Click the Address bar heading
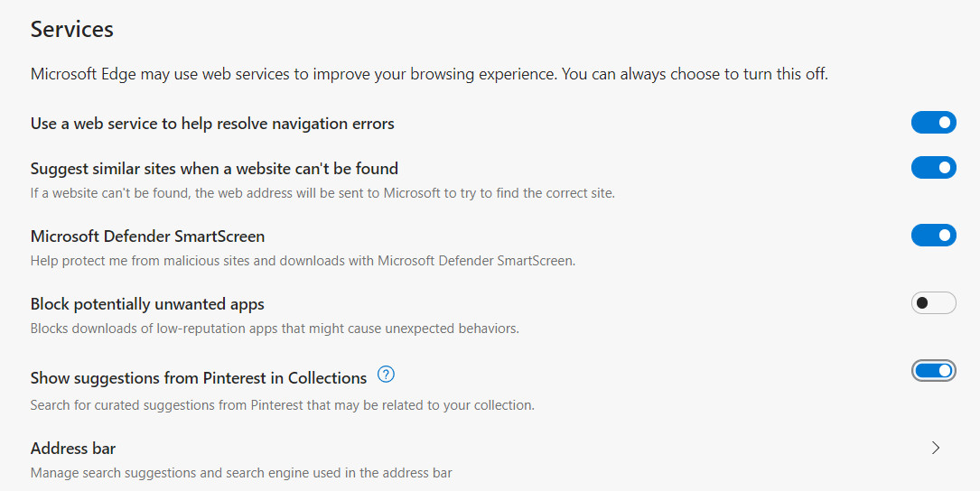Viewport: 980px width, 491px height. pos(73,448)
